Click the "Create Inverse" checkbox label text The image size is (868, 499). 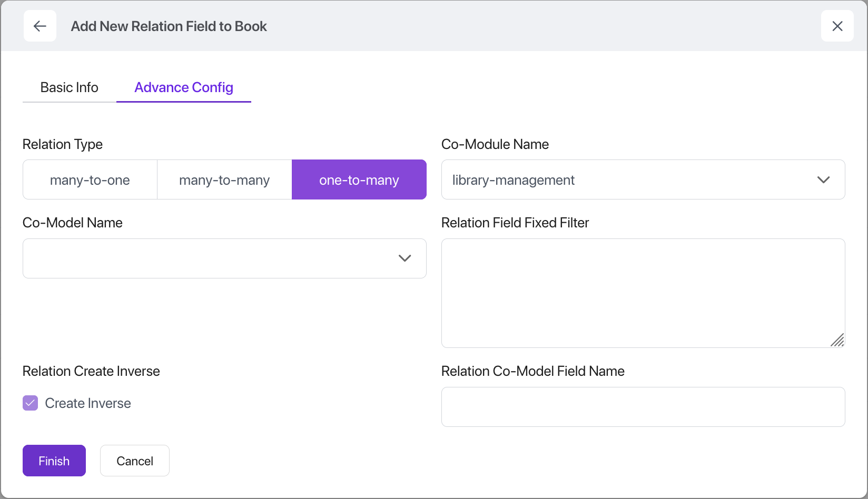88,403
